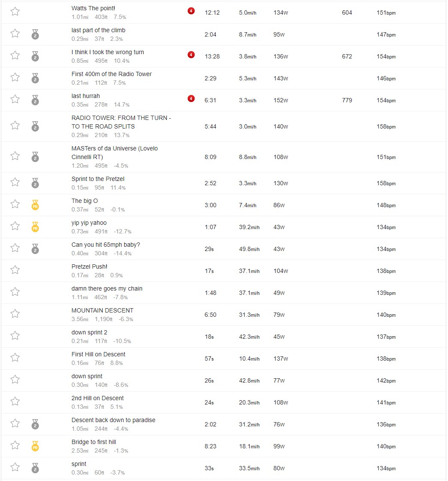Screen dimensions: 448x481
Task: Toggle star for 'last hurrah' segment
Action: [x=15, y=99]
